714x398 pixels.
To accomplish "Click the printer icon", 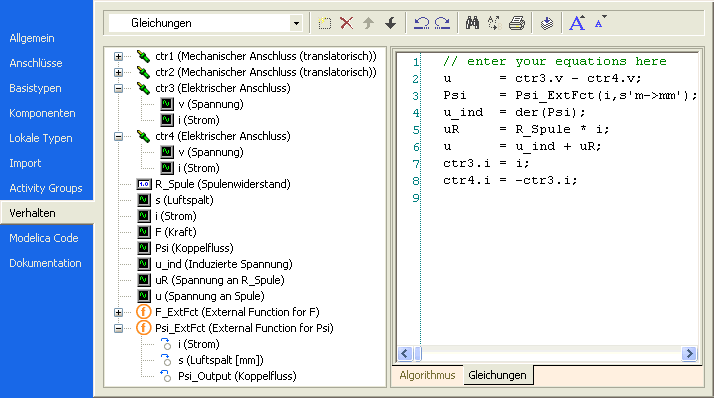I will [x=516, y=23].
